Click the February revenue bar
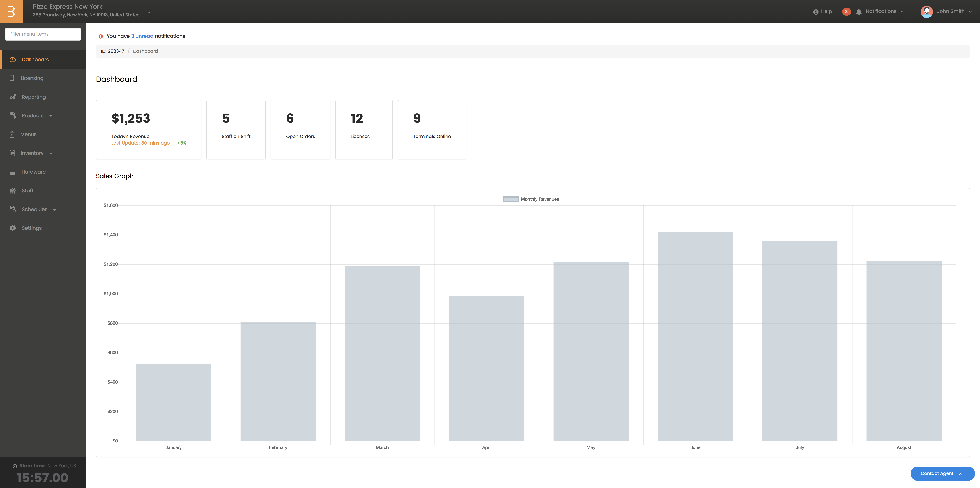Screen dimensions: 980x488 coord(278,381)
